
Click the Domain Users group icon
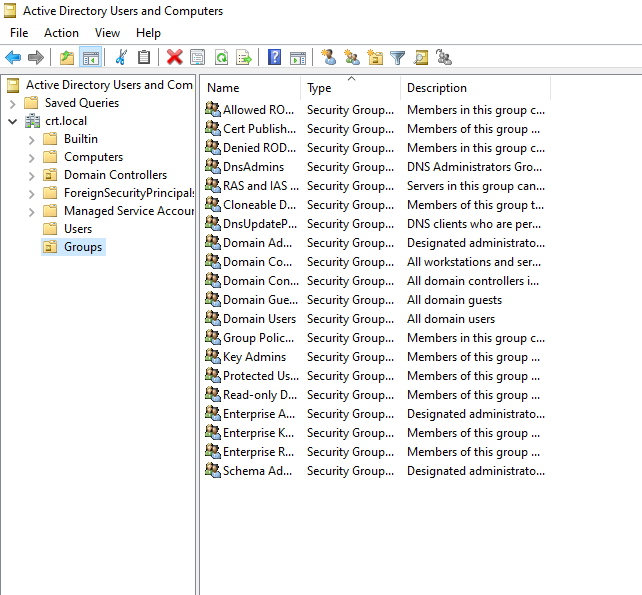click(x=213, y=318)
